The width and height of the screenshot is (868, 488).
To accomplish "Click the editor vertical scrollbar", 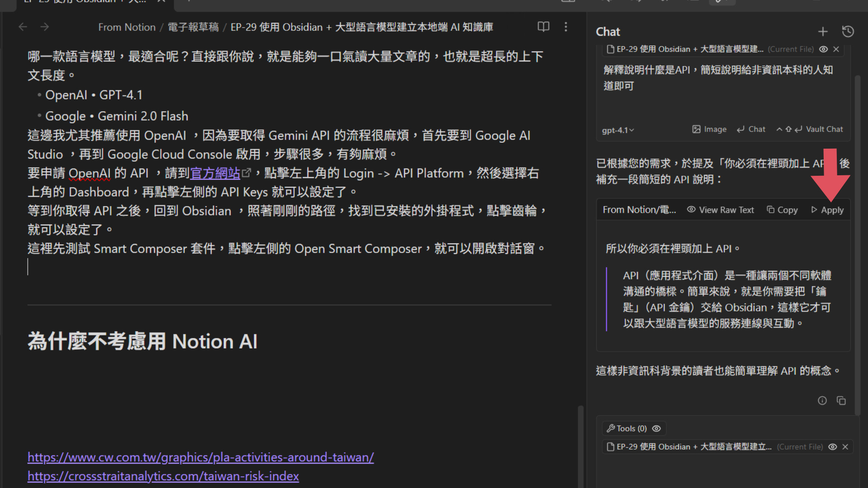I will 580,446.
